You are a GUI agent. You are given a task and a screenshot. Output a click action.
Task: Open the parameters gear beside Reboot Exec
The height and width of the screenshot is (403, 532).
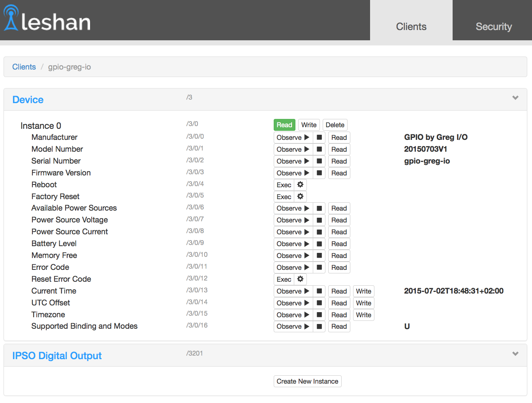coord(300,185)
